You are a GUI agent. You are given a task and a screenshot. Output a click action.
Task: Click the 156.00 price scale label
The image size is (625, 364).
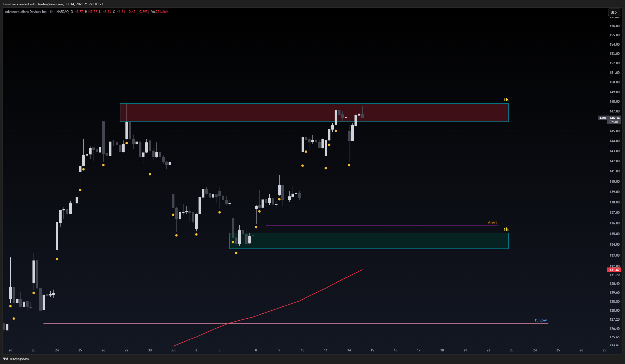614,26
